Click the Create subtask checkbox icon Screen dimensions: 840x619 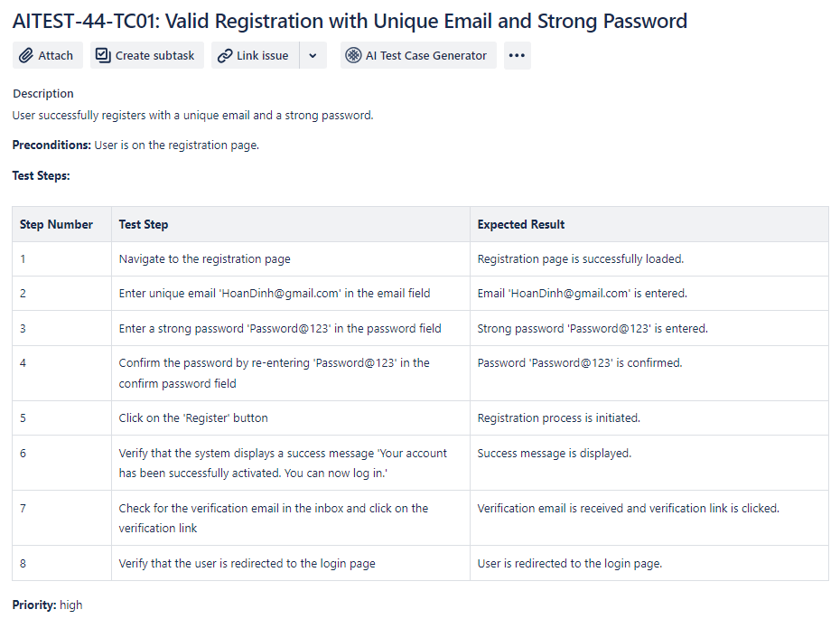[103, 56]
